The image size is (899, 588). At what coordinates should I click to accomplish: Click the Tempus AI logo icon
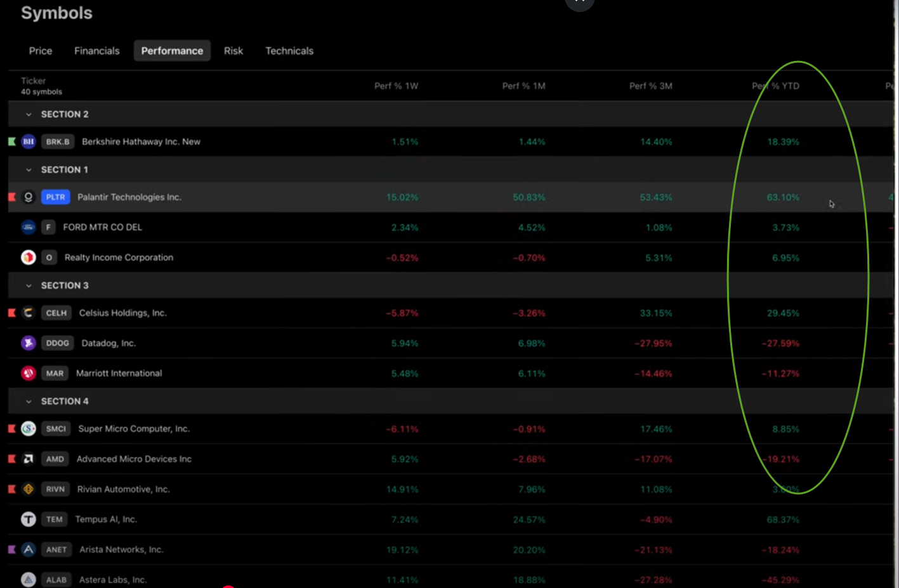pos(28,519)
